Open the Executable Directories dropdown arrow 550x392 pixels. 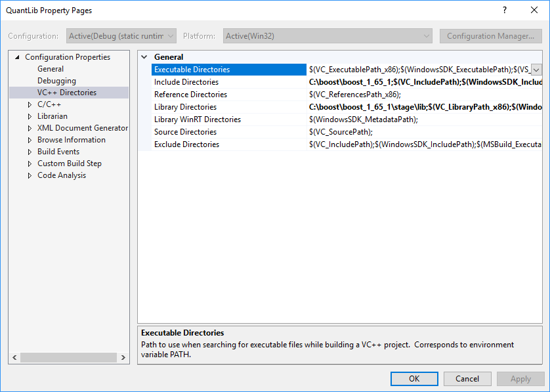coord(536,70)
